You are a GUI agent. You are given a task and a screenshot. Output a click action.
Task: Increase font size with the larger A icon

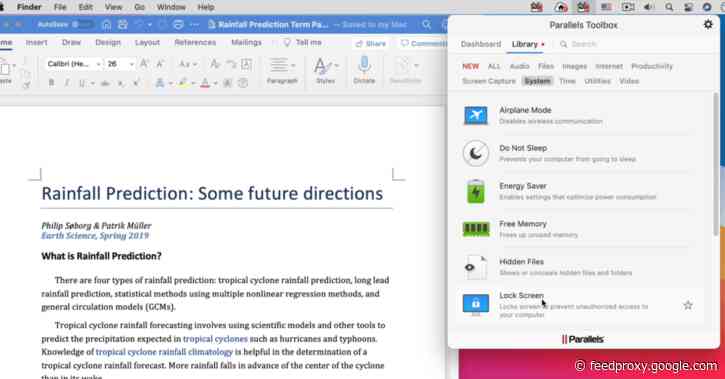[144, 64]
